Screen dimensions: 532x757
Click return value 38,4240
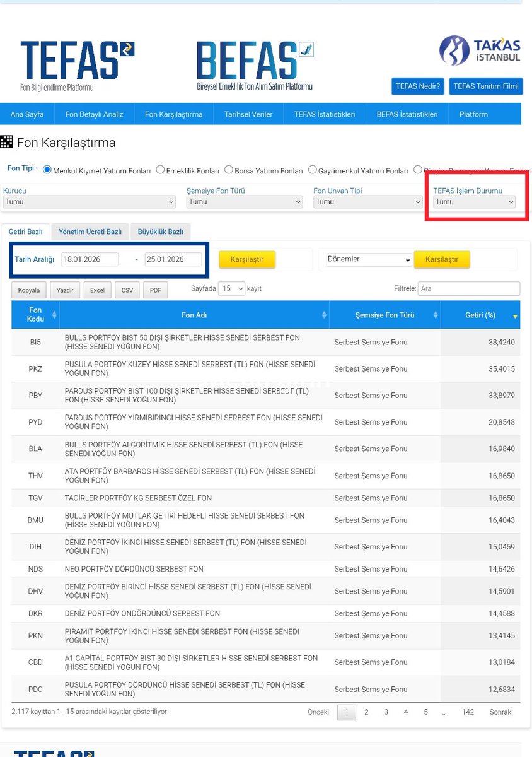coord(501,343)
